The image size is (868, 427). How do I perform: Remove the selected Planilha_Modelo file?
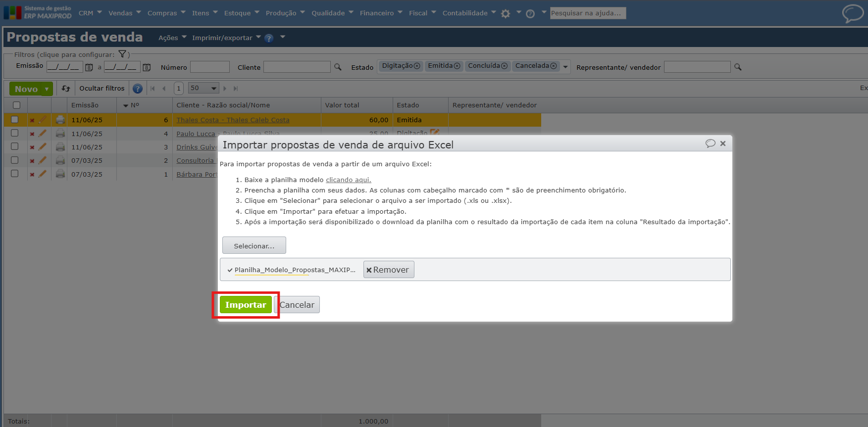pyautogui.click(x=389, y=270)
